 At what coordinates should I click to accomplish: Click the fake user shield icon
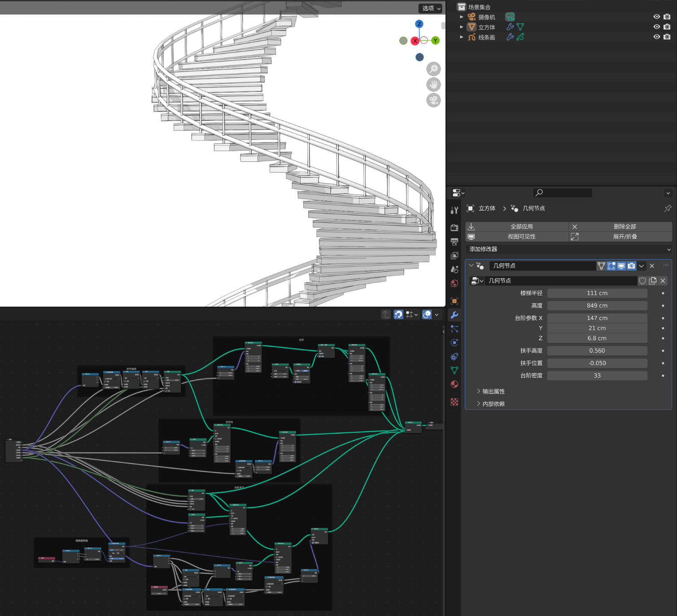pos(642,281)
